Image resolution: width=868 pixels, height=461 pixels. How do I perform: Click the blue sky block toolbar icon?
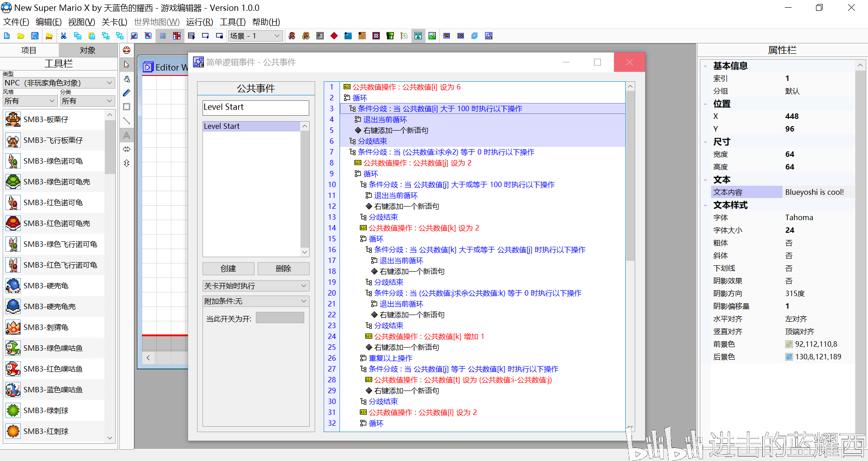348,36
